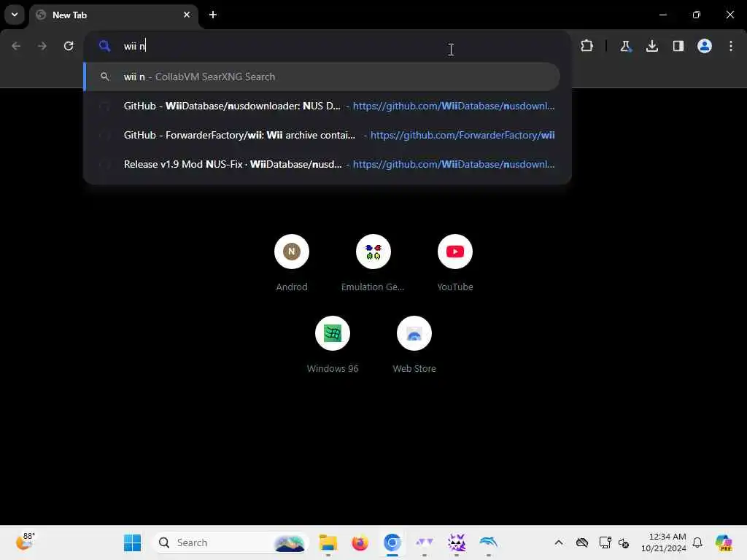The height and width of the screenshot is (560, 747).
Task: Expand the hidden system tray icons
Action: [x=559, y=542]
